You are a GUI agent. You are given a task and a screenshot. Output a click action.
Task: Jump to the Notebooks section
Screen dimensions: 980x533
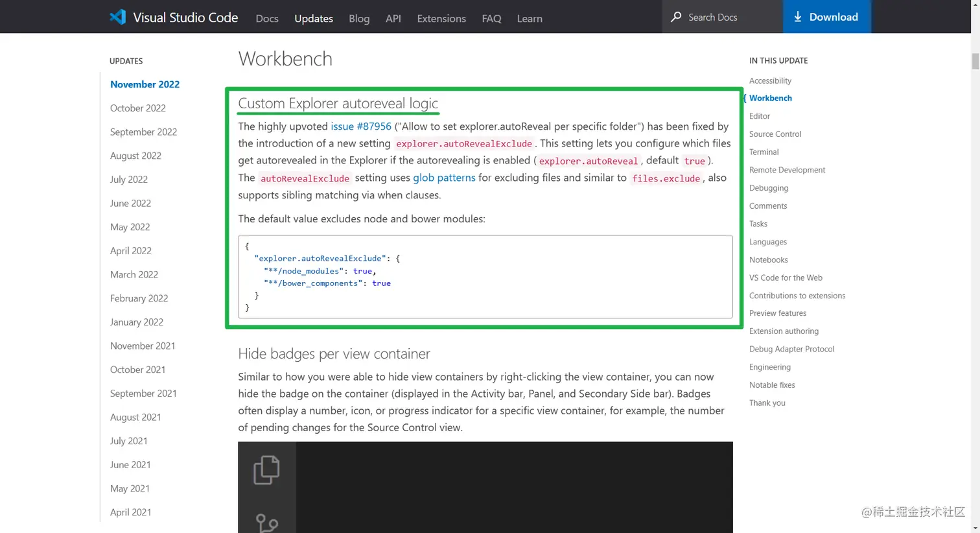(769, 259)
